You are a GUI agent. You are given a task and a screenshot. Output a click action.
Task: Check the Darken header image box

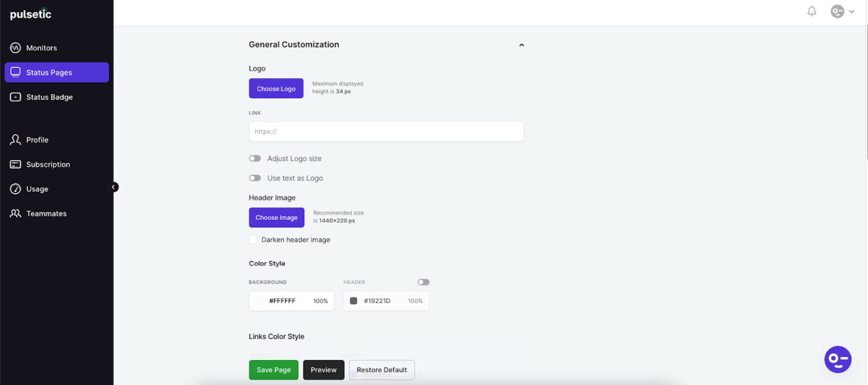253,240
